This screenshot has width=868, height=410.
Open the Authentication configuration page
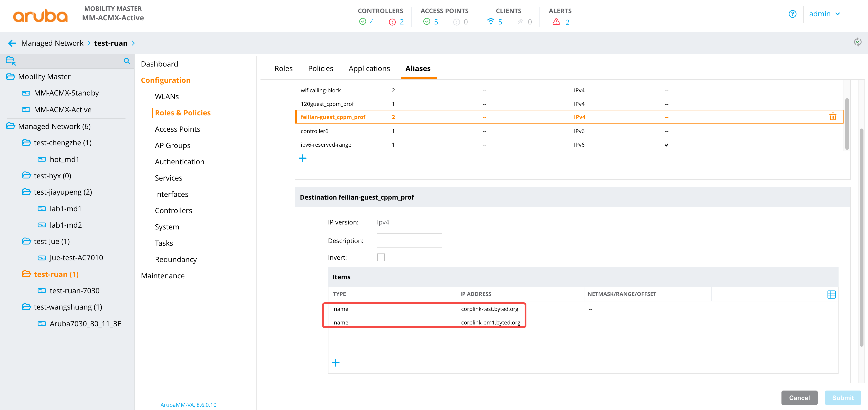[180, 162]
